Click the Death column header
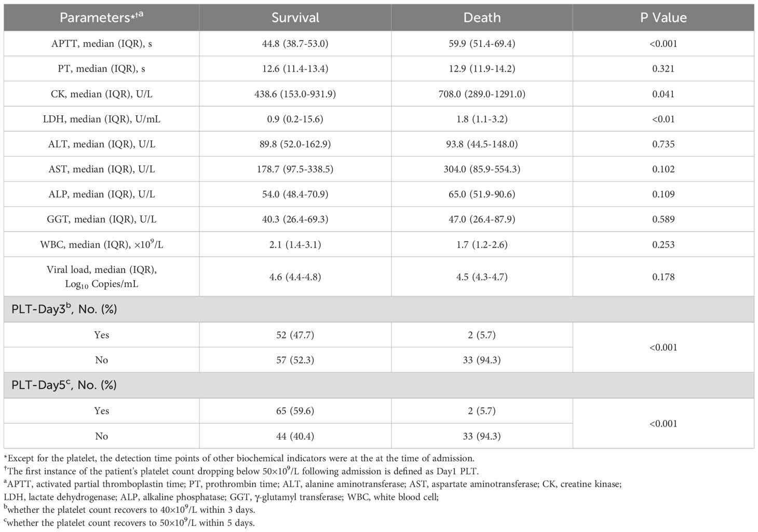Image resolution: width=758 pixels, height=532 pixels. (x=482, y=18)
